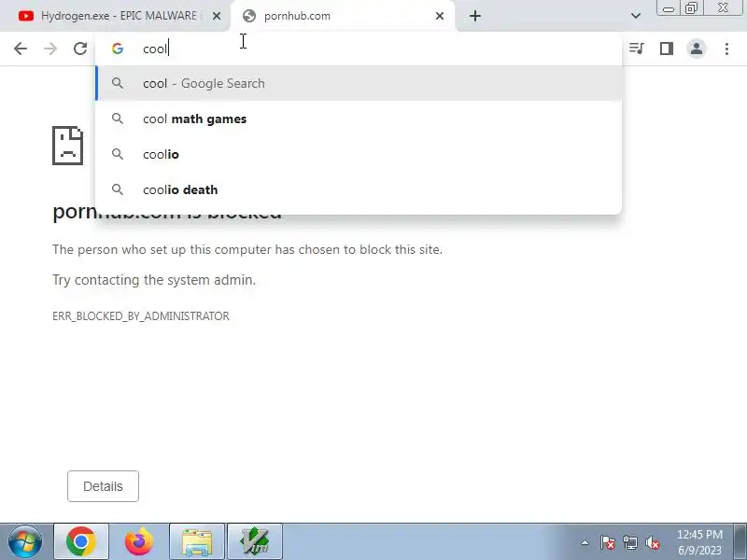Click the address bar containing 'cool'
This screenshot has width=747, height=560.
coord(359,49)
